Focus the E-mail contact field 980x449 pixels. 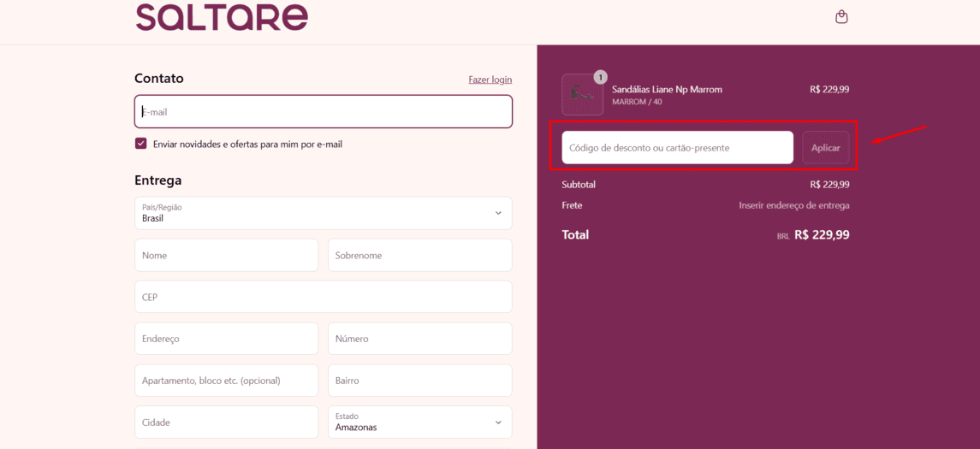pos(323,111)
